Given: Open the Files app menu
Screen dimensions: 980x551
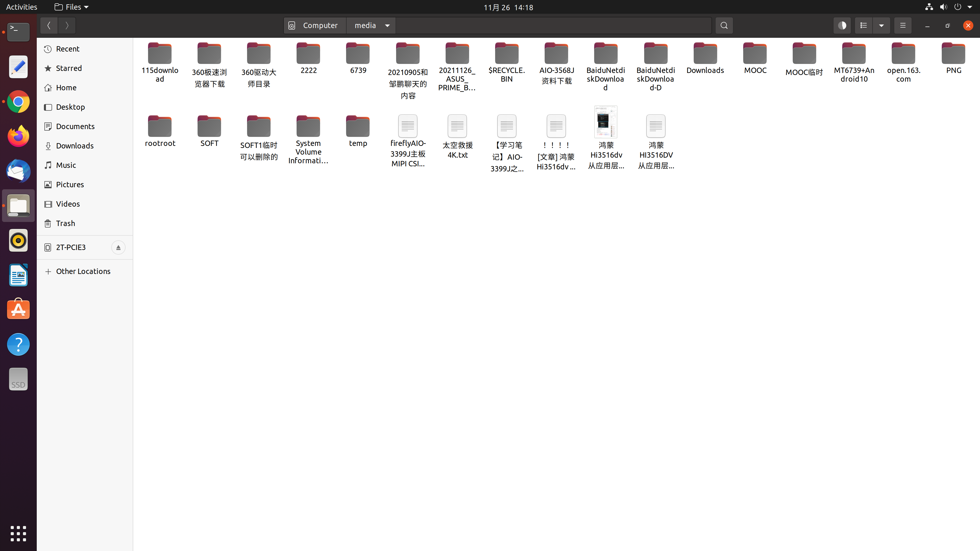Looking at the screenshot, I should (x=71, y=7).
